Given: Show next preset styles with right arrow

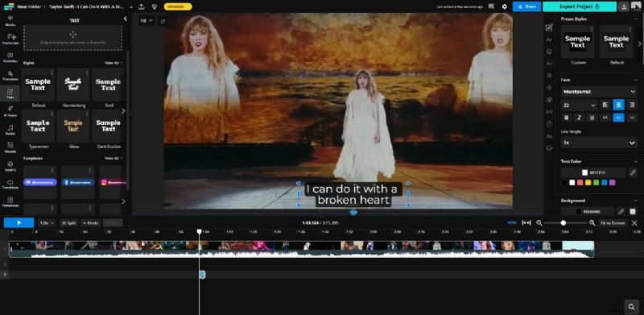Looking at the screenshot, I should coord(639,44).
